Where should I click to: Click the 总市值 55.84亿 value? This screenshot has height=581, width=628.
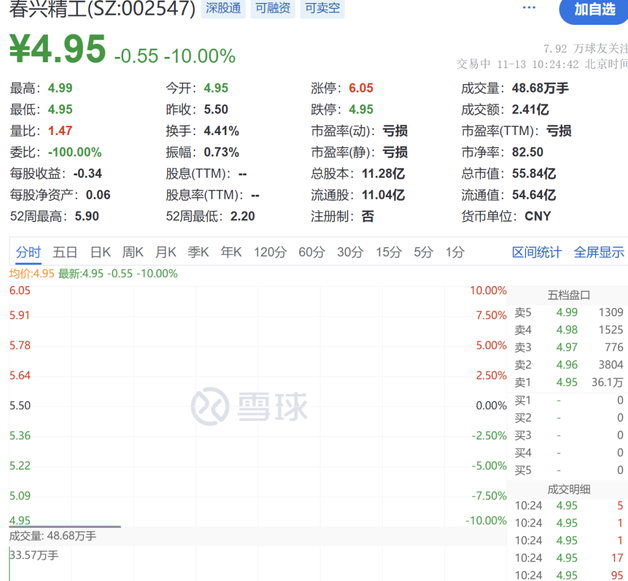(x=534, y=173)
